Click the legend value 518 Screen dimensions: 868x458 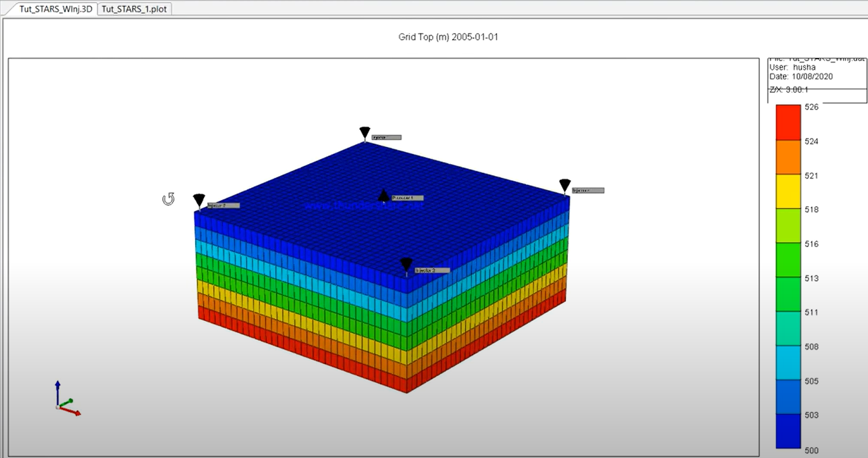811,210
